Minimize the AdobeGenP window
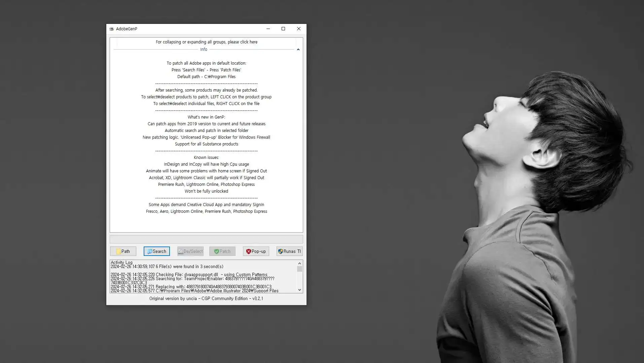 pyautogui.click(x=268, y=29)
